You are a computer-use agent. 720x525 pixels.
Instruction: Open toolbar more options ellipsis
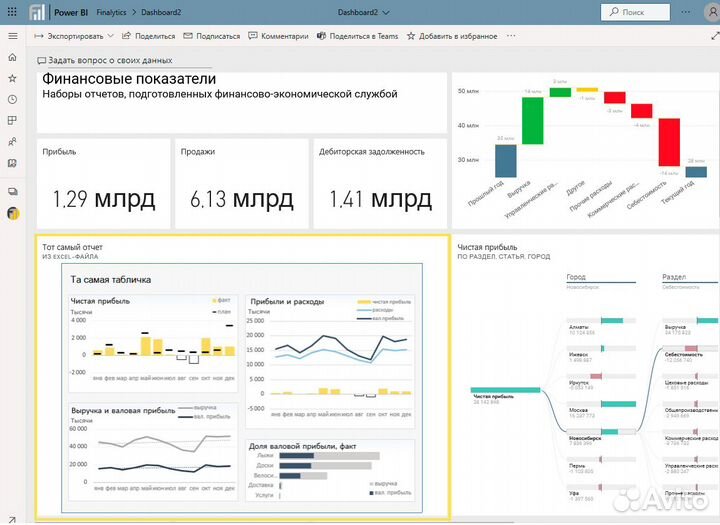tap(511, 35)
